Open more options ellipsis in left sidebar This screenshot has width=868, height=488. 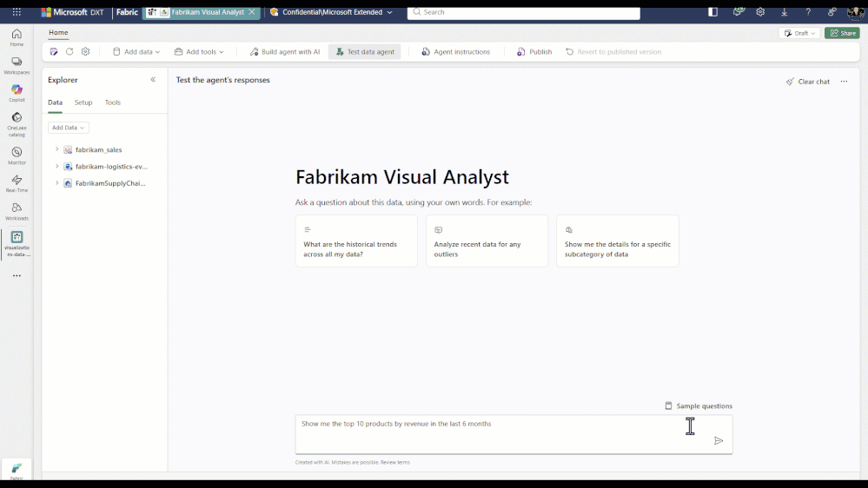pyautogui.click(x=17, y=275)
